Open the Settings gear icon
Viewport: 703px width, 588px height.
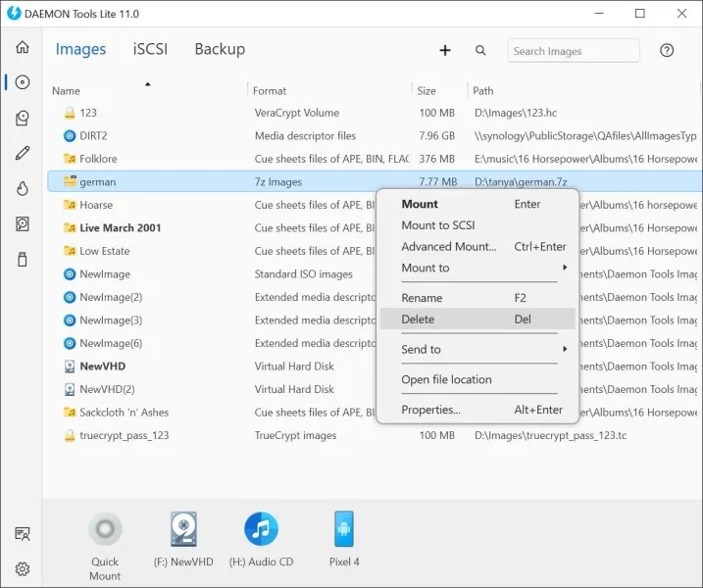(23, 568)
